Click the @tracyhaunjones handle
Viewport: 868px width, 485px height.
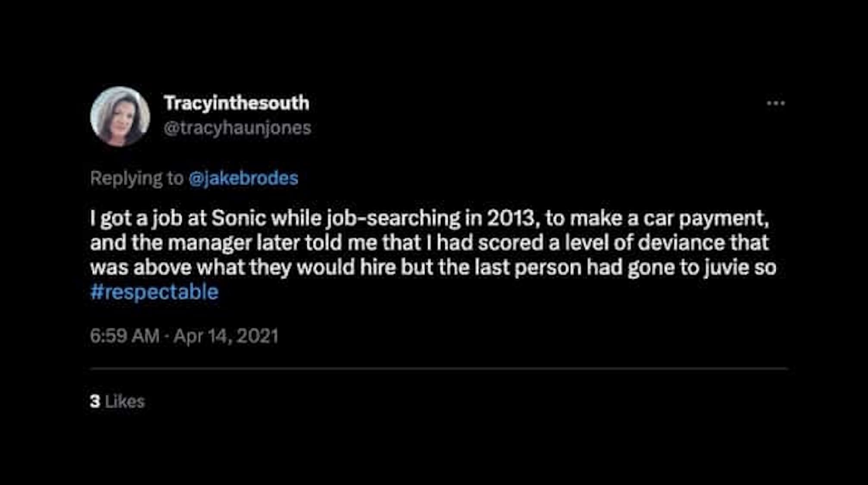(x=237, y=128)
